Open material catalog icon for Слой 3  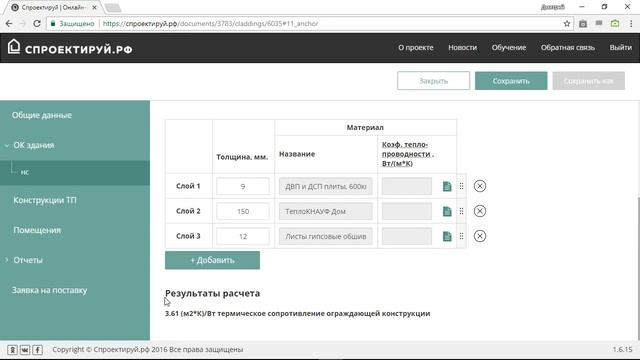click(447, 236)
